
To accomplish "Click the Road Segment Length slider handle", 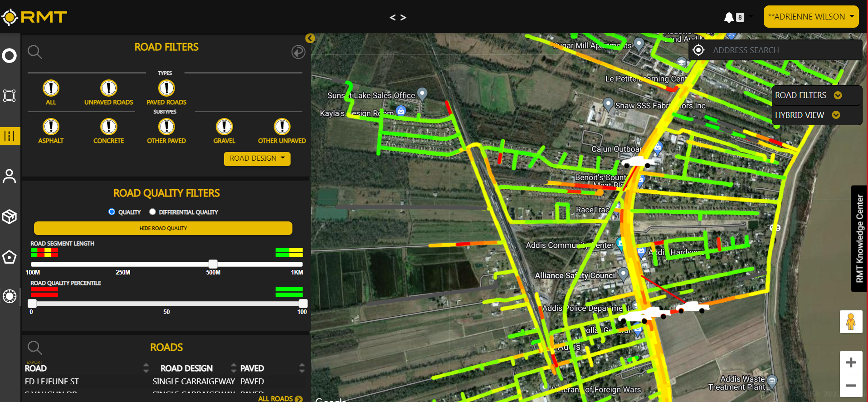I will click(213, 264).
